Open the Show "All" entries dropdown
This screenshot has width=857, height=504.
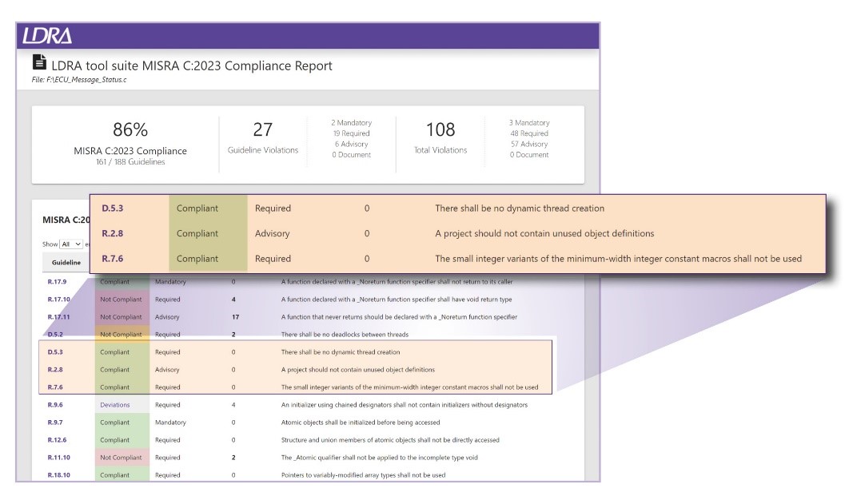[x=71, y=244]
